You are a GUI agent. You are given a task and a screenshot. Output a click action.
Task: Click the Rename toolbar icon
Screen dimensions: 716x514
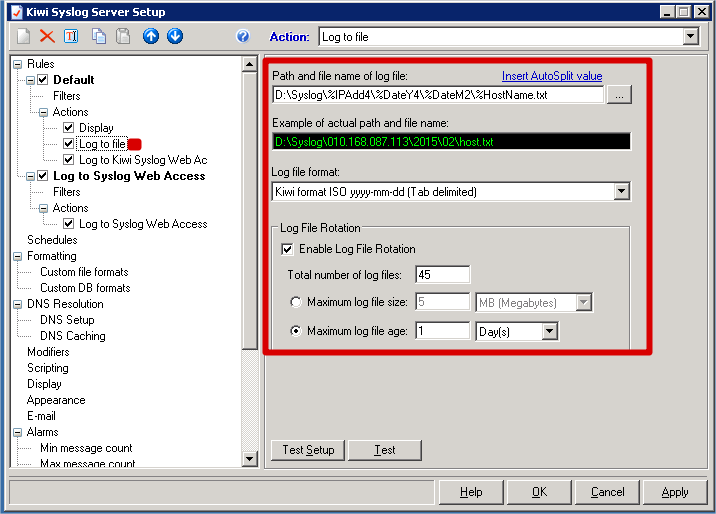(x=71, y=36)
